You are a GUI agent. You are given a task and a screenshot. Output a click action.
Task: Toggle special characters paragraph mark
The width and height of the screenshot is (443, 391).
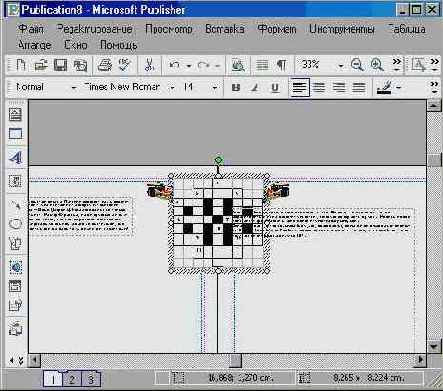coord(282,65)
